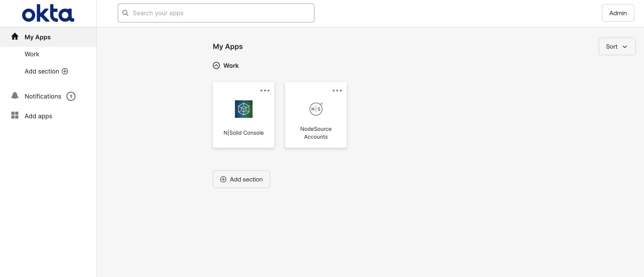Select My Apps in the sidebar
Image resolution: width=644 pixels, height=277 pixels.
pos(48,37)
